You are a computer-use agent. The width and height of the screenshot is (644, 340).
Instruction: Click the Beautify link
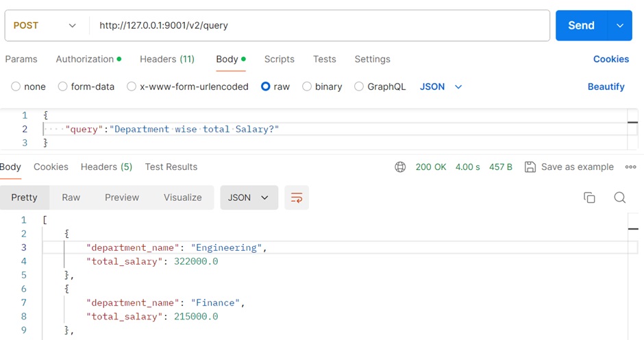tap(606, 87)
